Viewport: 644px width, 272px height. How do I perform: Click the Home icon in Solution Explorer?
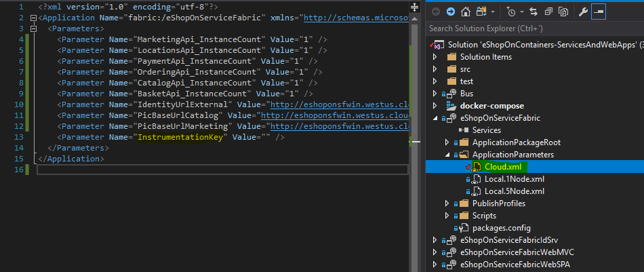466,12
